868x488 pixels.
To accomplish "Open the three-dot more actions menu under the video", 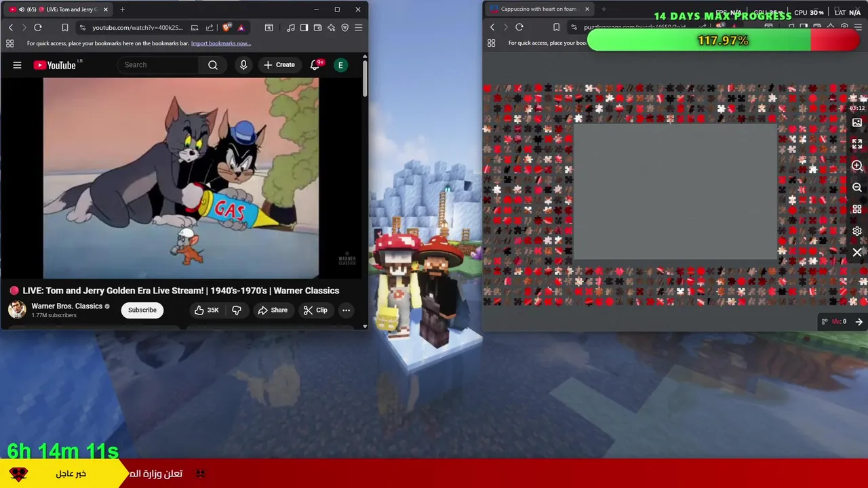I will (346, 310).
